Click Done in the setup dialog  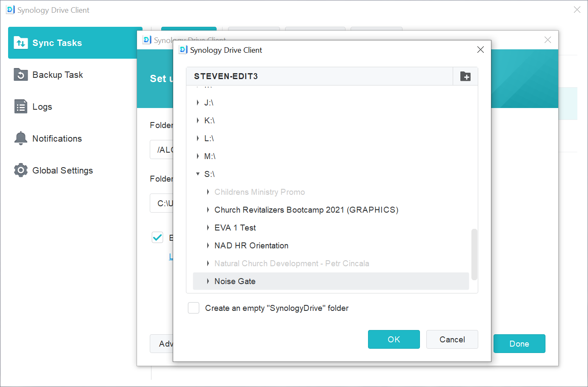tap(519, 344)
